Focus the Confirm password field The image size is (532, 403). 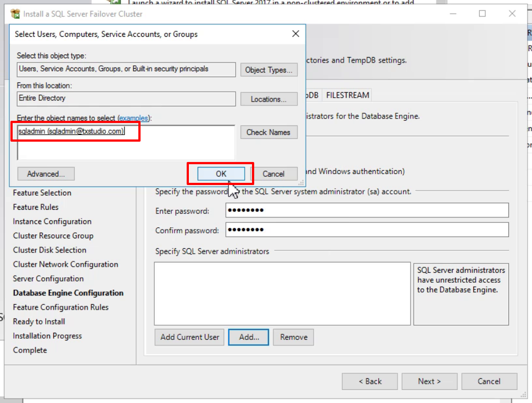[367, 230]
